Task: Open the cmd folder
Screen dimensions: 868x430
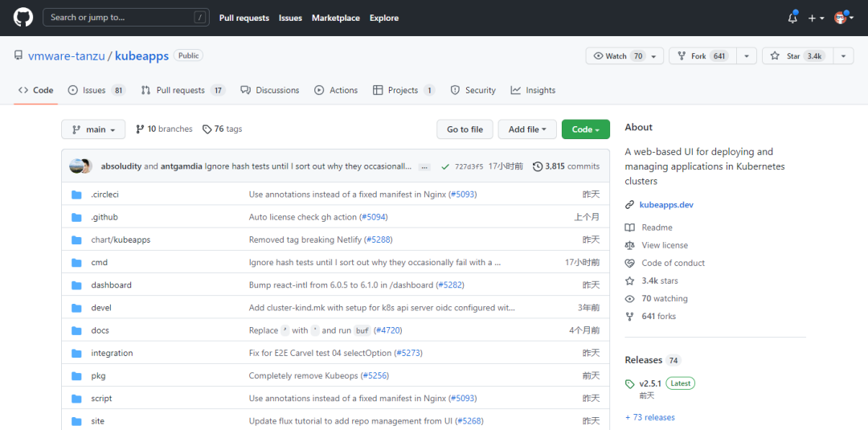Action: pos(99,262)
